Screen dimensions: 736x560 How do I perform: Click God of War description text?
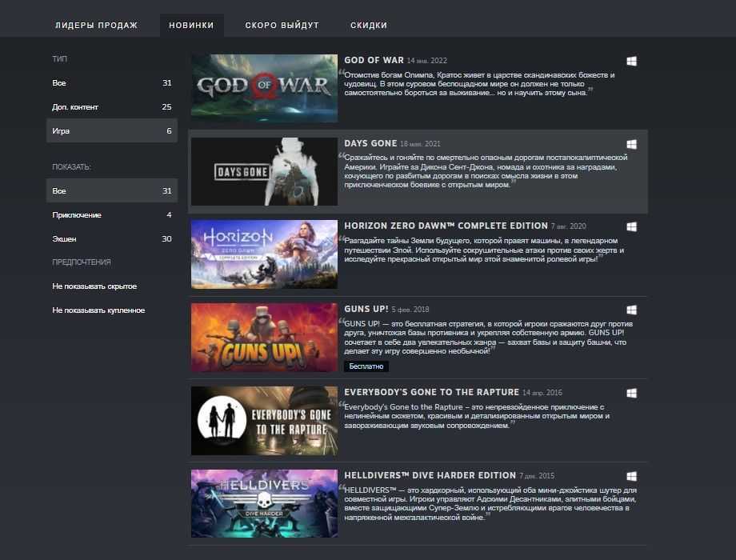coord(479,84)
